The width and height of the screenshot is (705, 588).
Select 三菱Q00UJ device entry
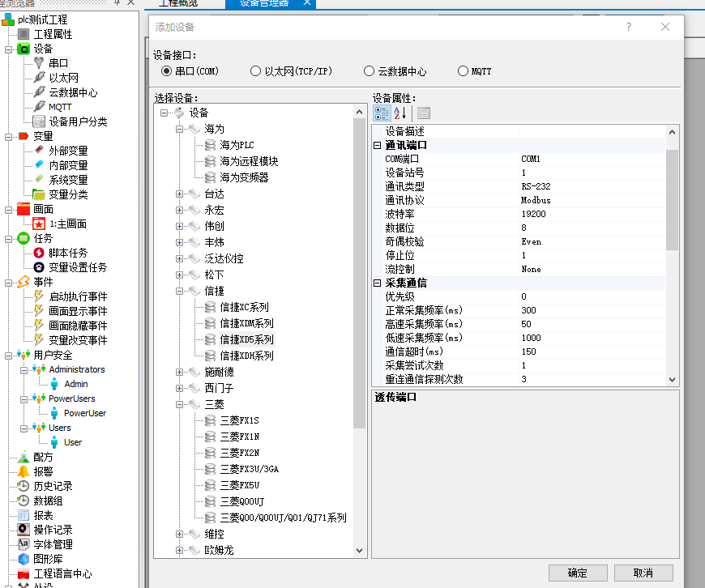click(x=242, y=501)
